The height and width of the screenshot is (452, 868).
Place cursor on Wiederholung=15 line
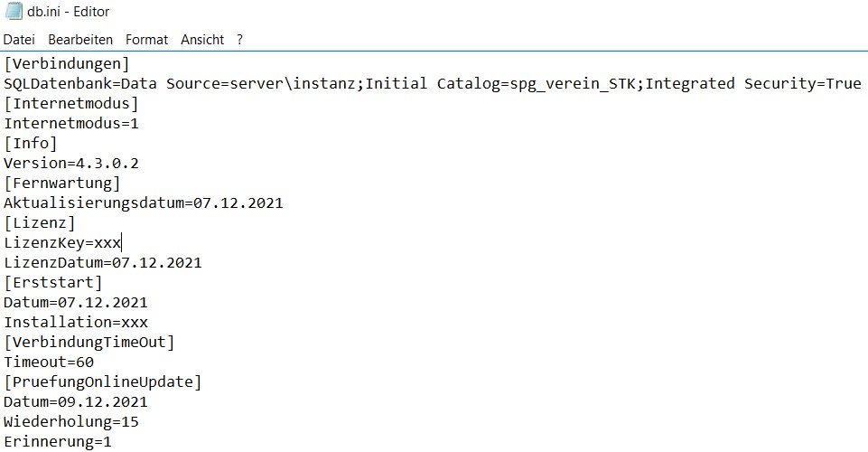pyautogui.click(x=71, y=422)
